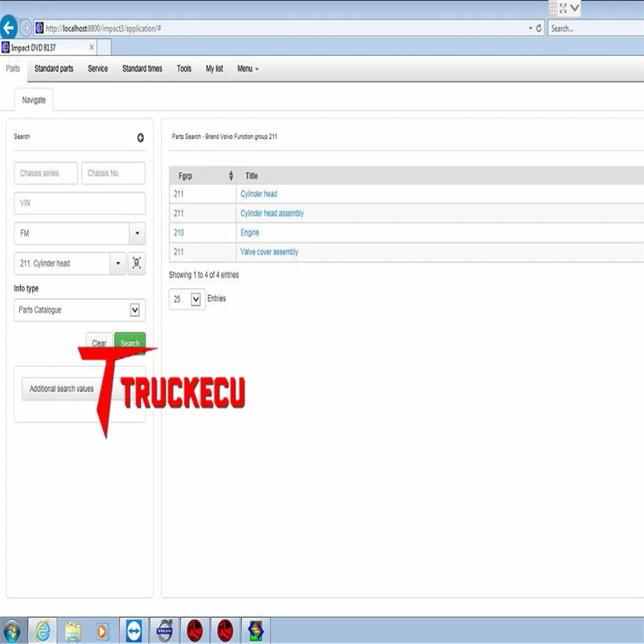This screenshot has height=644, width=644.
Task: Open TeamViewer icon in taskbar
Action: click(x=134, y=630)
